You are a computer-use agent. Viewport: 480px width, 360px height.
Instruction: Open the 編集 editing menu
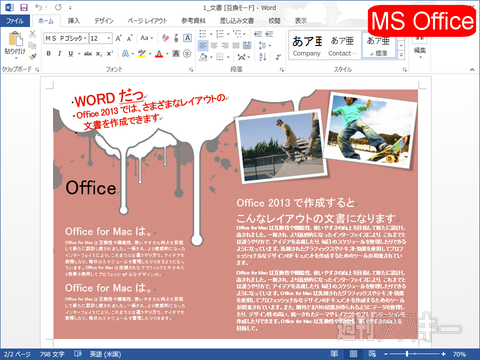tap(420, 47)
